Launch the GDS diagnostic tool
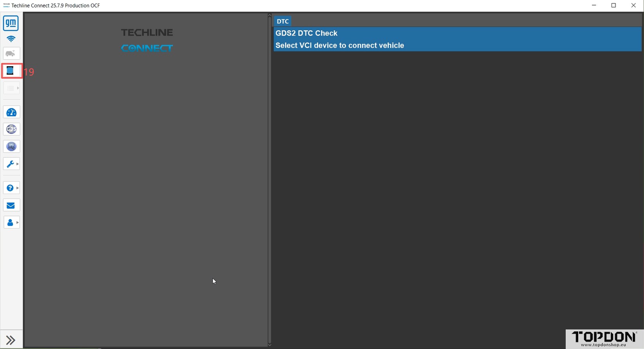The height and width of the screenshot is (349, 644). click(11, 129)
